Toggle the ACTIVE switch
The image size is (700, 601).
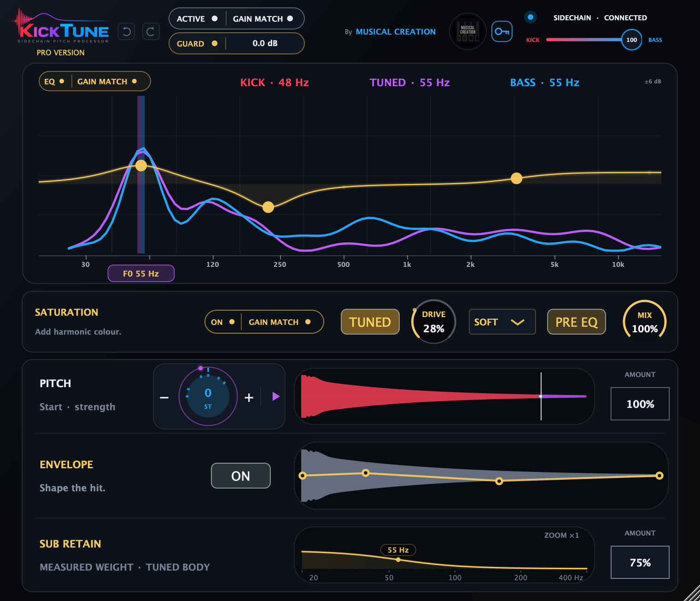point(197,18)
